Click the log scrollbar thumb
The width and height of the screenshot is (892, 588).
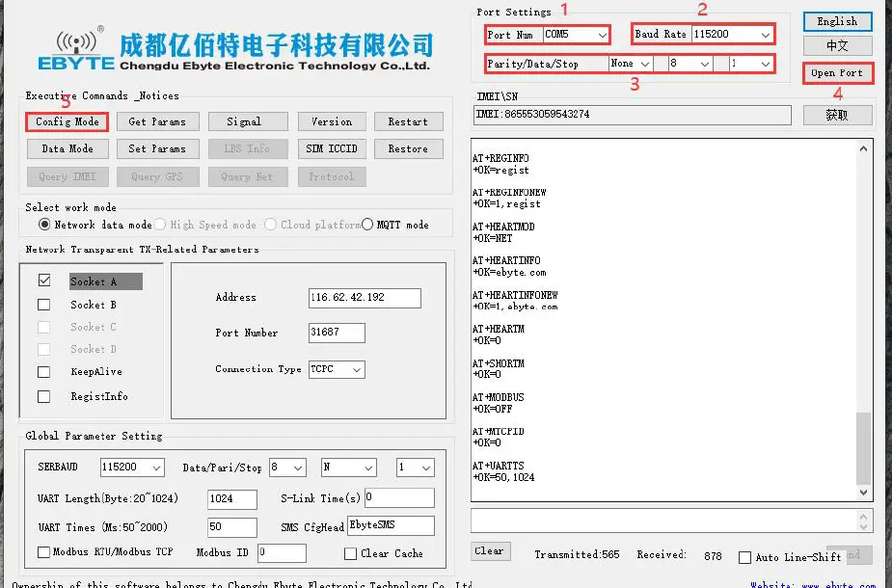(864, 448)
